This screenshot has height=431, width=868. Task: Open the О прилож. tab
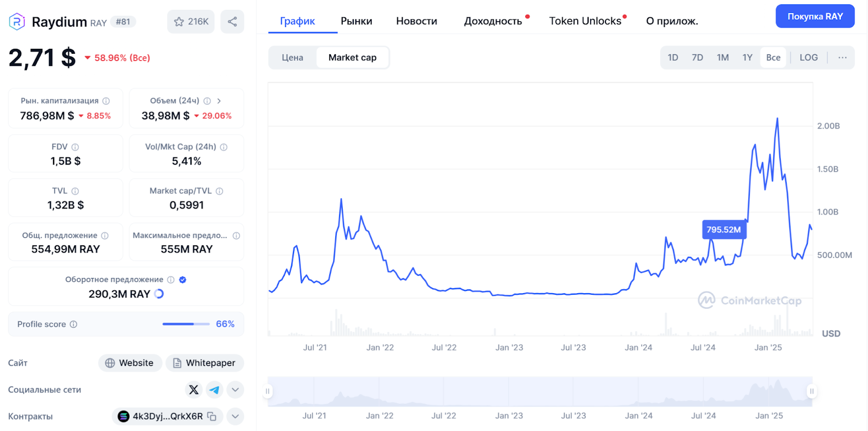tap(672, 21)
